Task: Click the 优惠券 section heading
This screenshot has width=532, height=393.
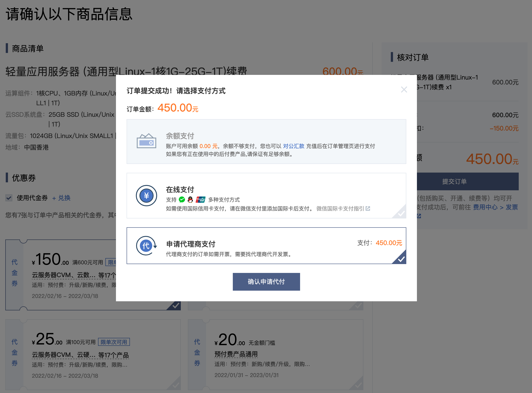Action: coord(24,178)
